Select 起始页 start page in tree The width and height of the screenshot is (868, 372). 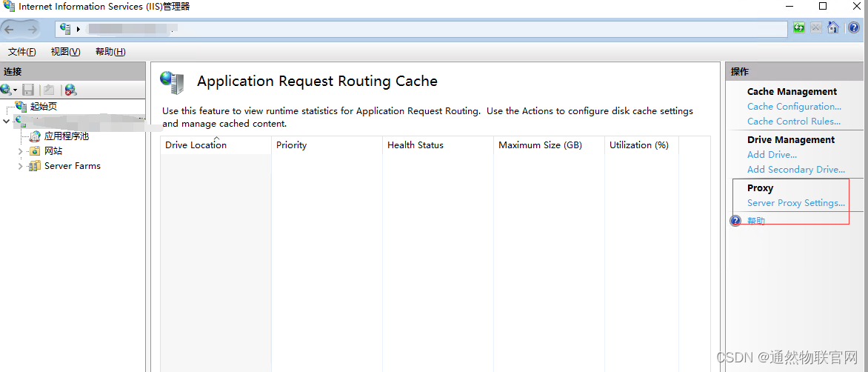(x=43, y=106)
